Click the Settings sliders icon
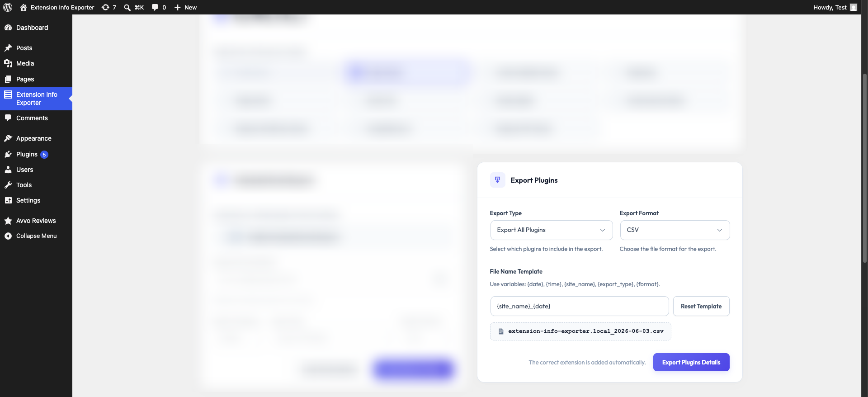The width and height of the screenshot is (868, 397). 8,200
